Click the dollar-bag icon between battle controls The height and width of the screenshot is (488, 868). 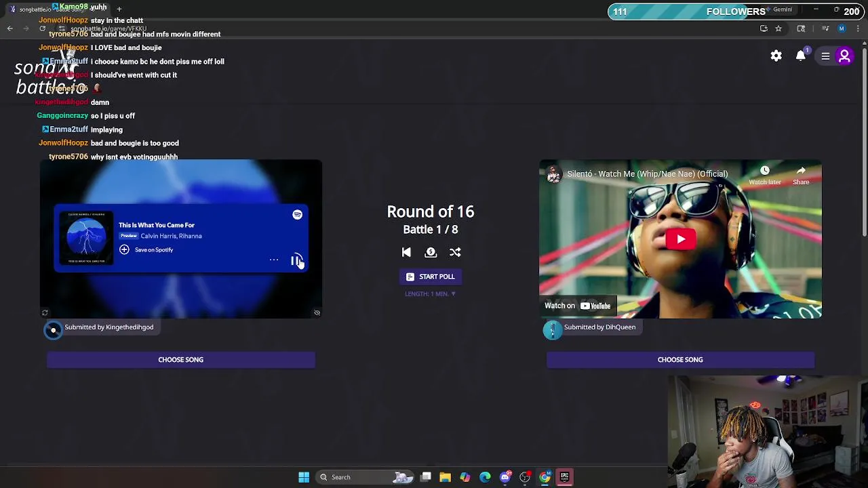click(431, 252)
